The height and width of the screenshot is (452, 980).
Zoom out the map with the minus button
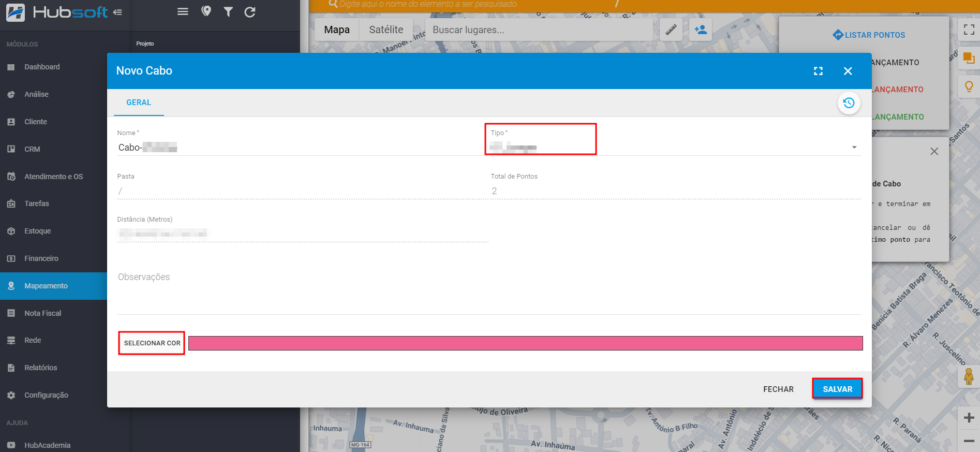tap(969, 441)
